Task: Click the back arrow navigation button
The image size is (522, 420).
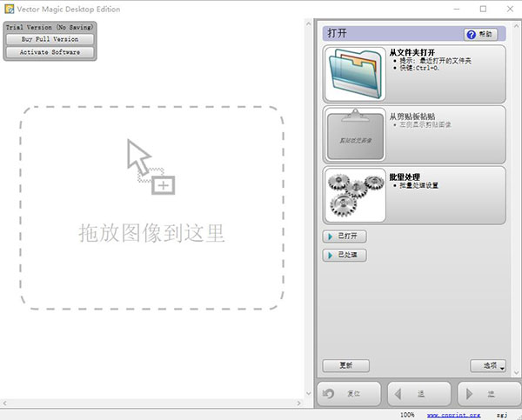Action: click(x=419, y=394)
